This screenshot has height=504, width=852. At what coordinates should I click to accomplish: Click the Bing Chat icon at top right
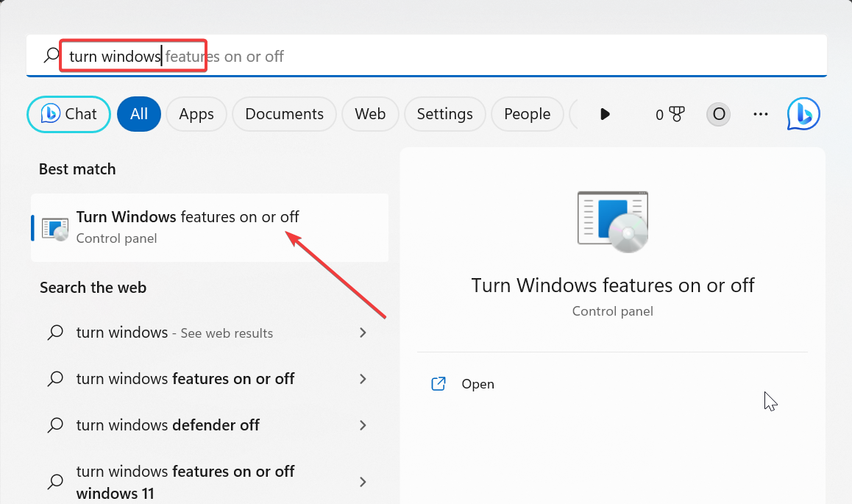pyautogui.click(x=803, y=114)
